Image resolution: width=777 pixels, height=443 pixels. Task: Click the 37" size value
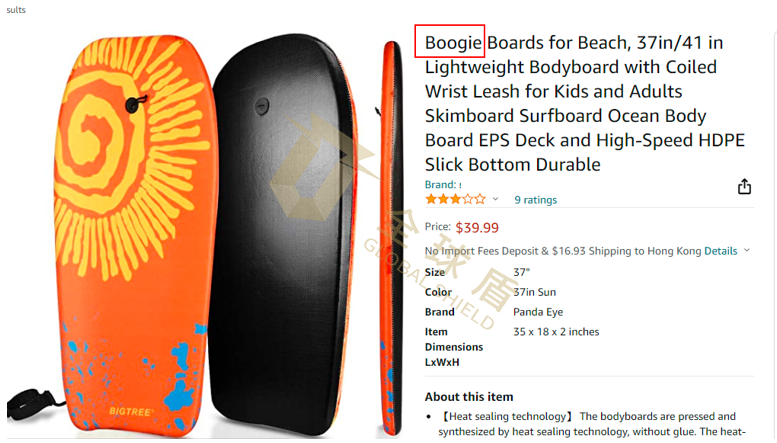tap(521, 272)
